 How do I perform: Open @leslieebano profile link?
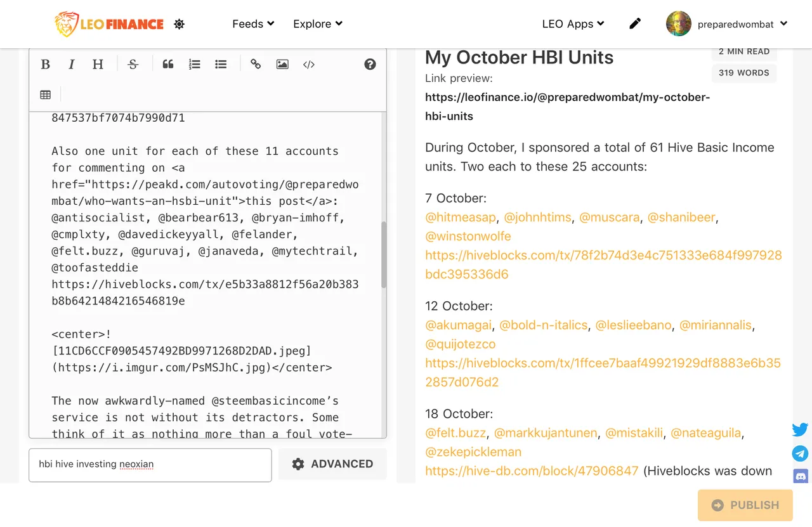coord(633,325)
